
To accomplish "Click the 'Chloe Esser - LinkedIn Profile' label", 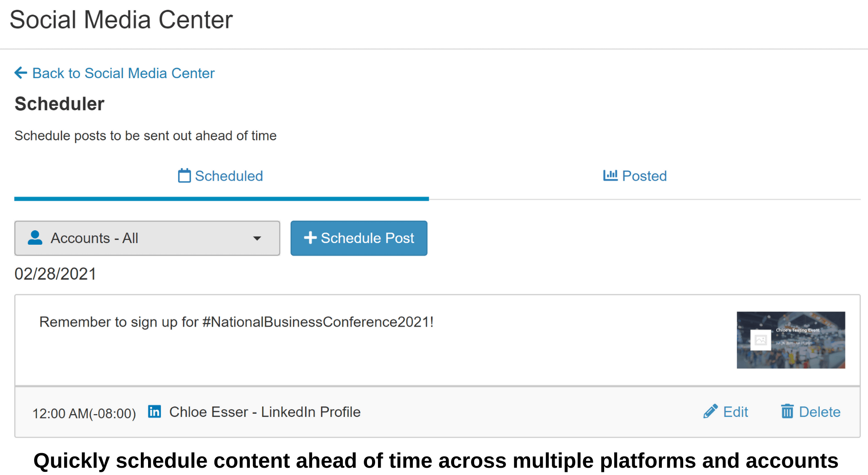I will (265, 412).
